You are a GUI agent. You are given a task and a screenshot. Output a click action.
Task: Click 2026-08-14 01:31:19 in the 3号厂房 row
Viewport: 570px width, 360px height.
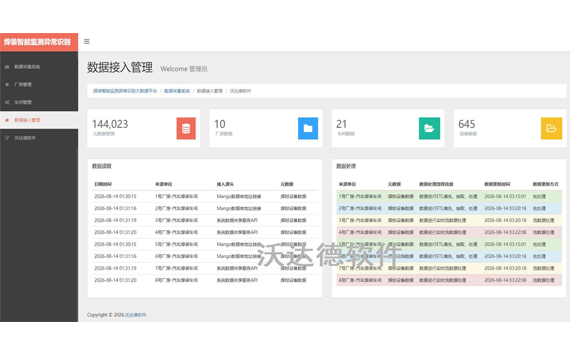click(x=115, y=220)
